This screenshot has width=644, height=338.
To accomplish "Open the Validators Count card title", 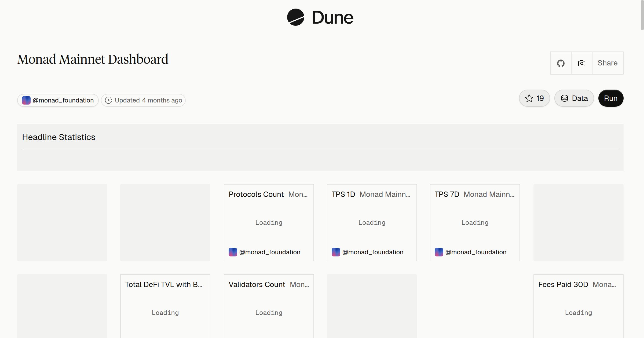I will click(x=257, y=284).
